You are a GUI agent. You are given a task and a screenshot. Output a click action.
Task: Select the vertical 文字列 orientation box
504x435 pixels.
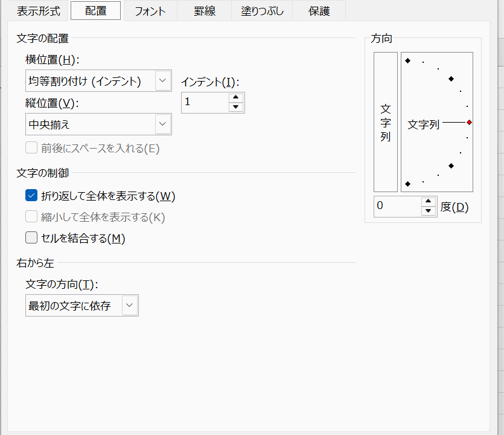pos(386,122)
